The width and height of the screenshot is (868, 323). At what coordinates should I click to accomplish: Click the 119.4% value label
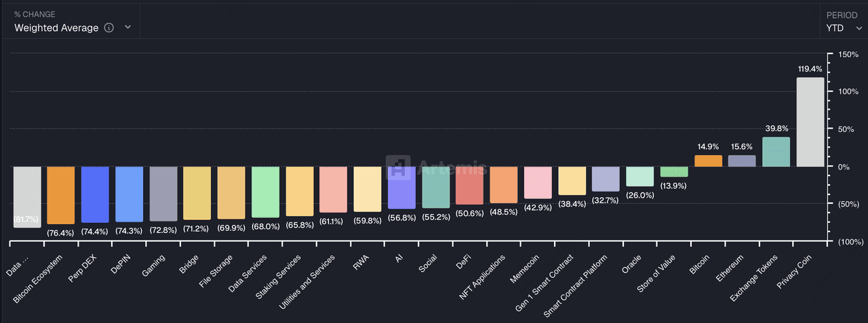coord(810,69)
